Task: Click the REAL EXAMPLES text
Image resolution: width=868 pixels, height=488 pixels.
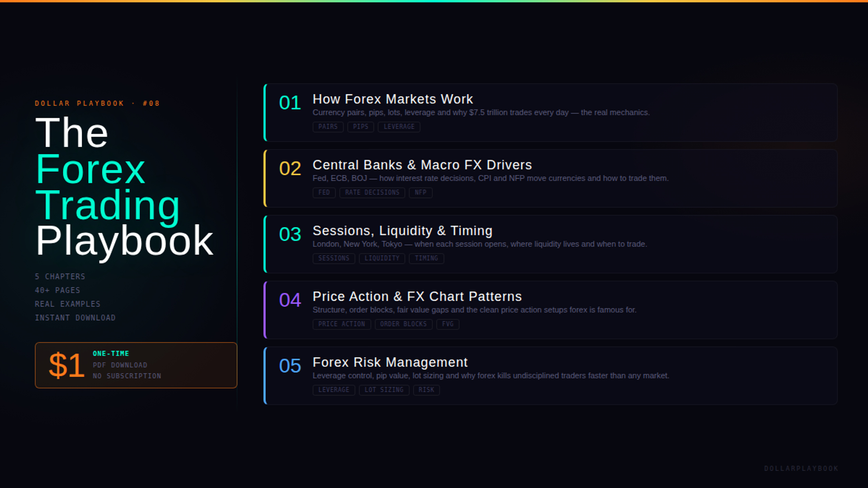Action: (x=67, y=304)
